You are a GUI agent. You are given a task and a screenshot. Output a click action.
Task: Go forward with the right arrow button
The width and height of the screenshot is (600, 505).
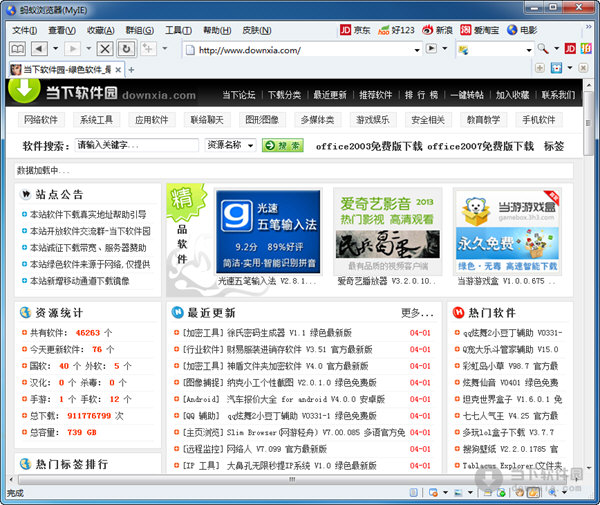tap(72, 49)
